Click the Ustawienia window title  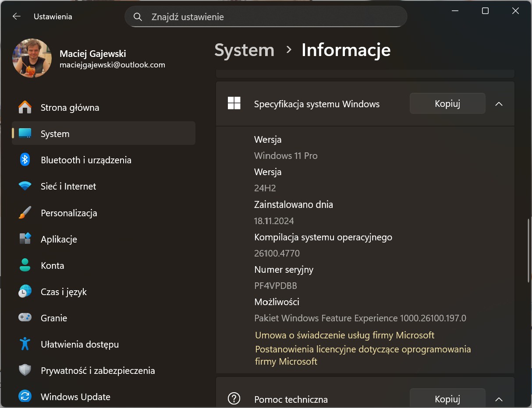click(53, 17)
